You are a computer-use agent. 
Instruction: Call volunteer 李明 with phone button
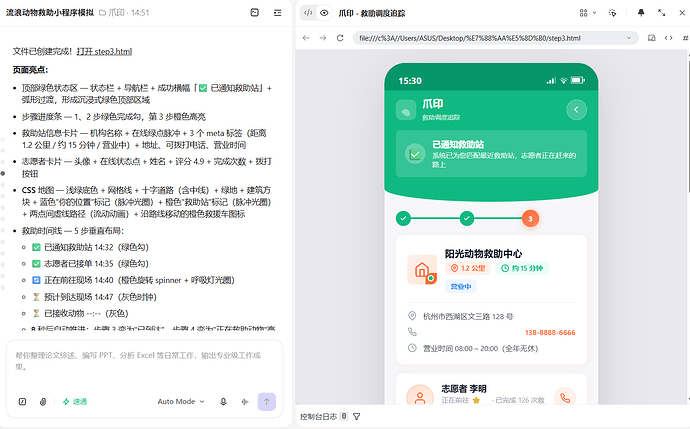[x=565, y=396]
